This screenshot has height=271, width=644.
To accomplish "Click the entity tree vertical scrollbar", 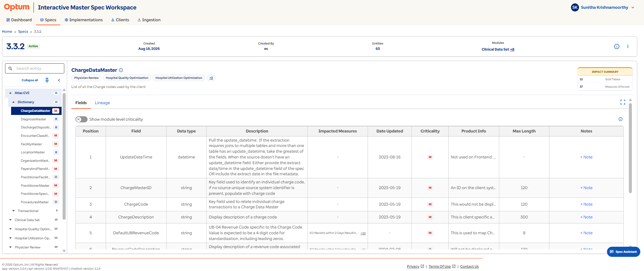I will click(x=64, y=156).
